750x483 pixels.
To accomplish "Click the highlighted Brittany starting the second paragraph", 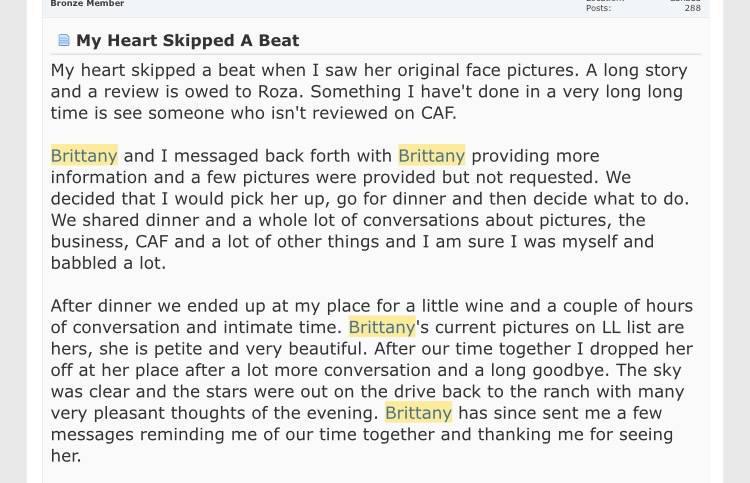I will pos(84,156).
